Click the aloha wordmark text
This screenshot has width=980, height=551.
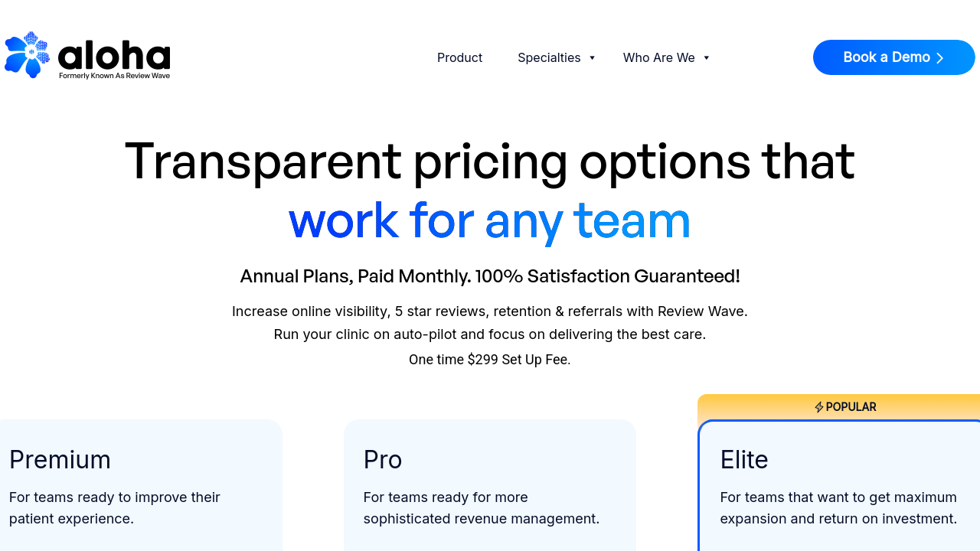114,54
